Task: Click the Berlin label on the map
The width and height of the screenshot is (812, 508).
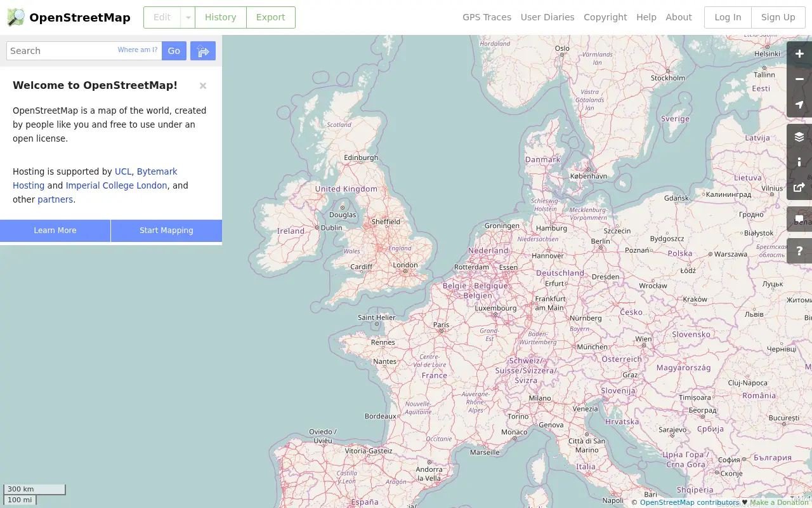Action: coord(600,241)
